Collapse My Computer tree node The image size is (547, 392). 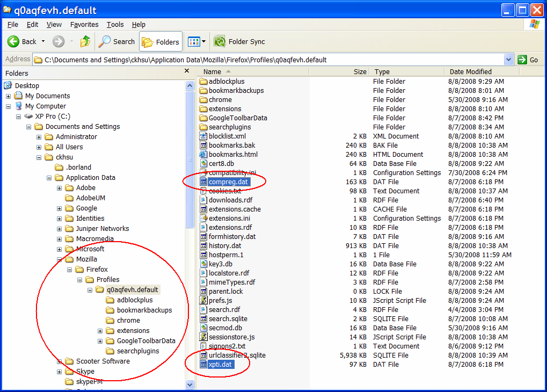[9, 106]
